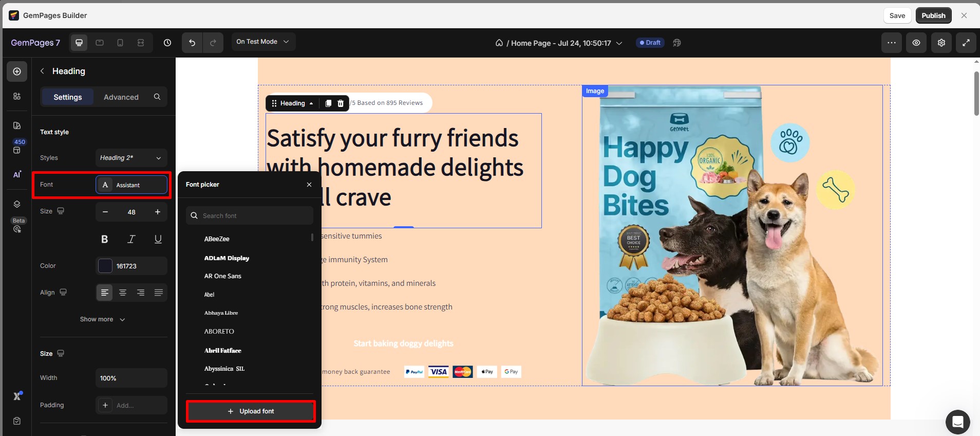Toggle underline text formatting
The width and height of the screenshot is (980, 436).
point(158,239)
